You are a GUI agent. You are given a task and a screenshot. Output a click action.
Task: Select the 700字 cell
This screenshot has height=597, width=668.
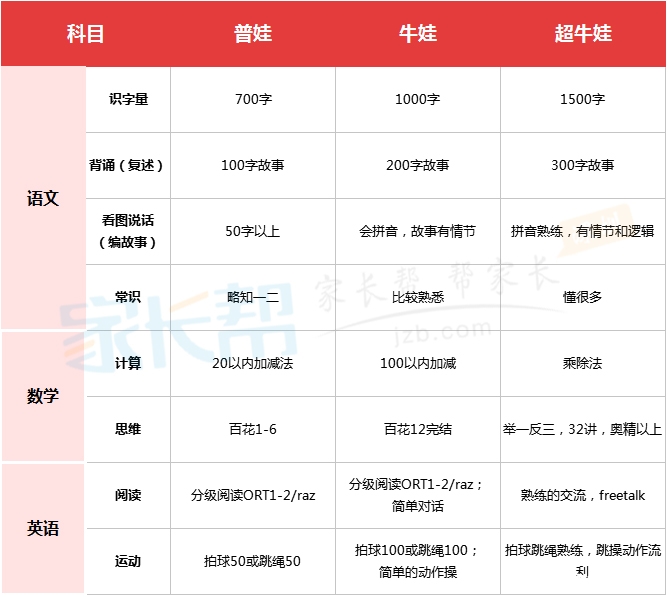(x=253, y=99)
